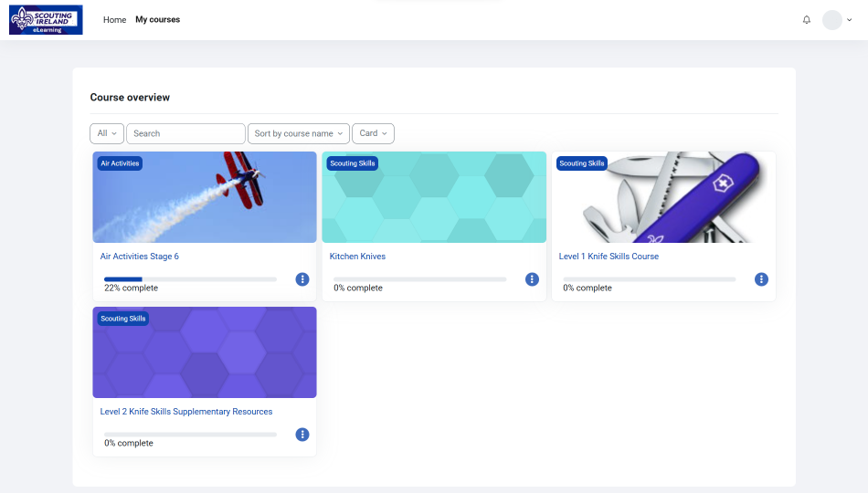Image resolution: width=868 pixels, height=493 pixels.
Task: Open actions menu for Level 1 Knife Skills
Action: point(761,279)
